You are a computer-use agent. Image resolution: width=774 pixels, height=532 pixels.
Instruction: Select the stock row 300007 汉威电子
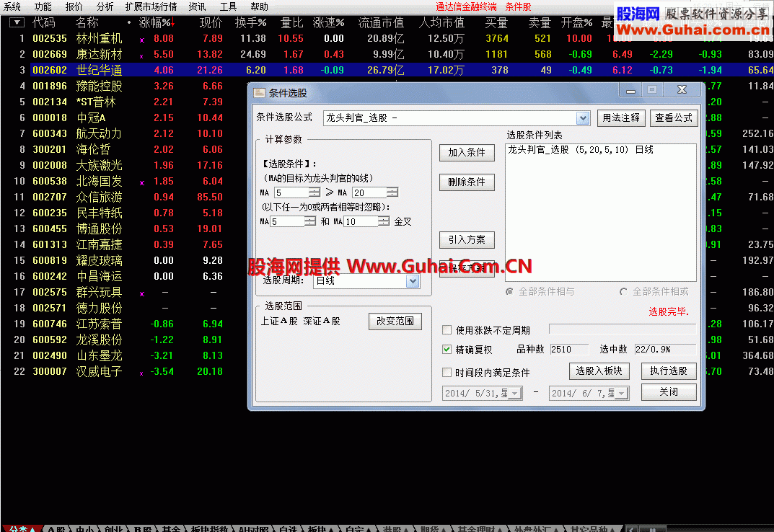(x=123, y=372)
